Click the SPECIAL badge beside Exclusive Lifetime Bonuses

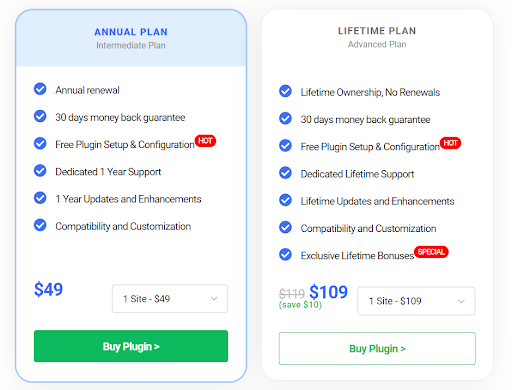click(431, 252)
